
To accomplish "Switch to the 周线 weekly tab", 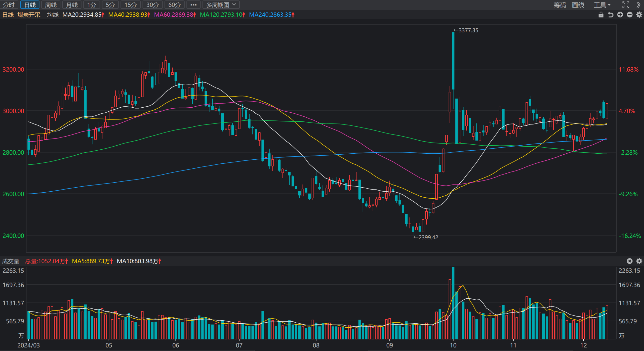I will (51, 5).
